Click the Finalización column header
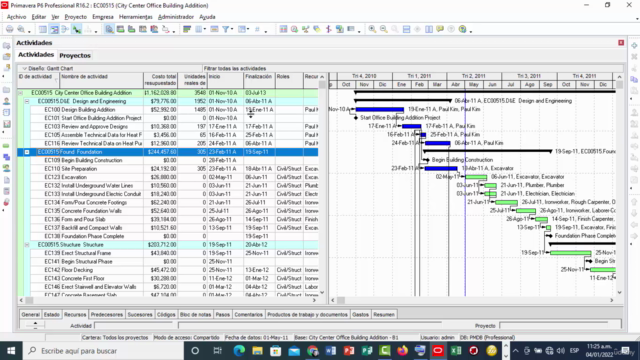Viewport: 640px width, 360px height. point(259,80)
